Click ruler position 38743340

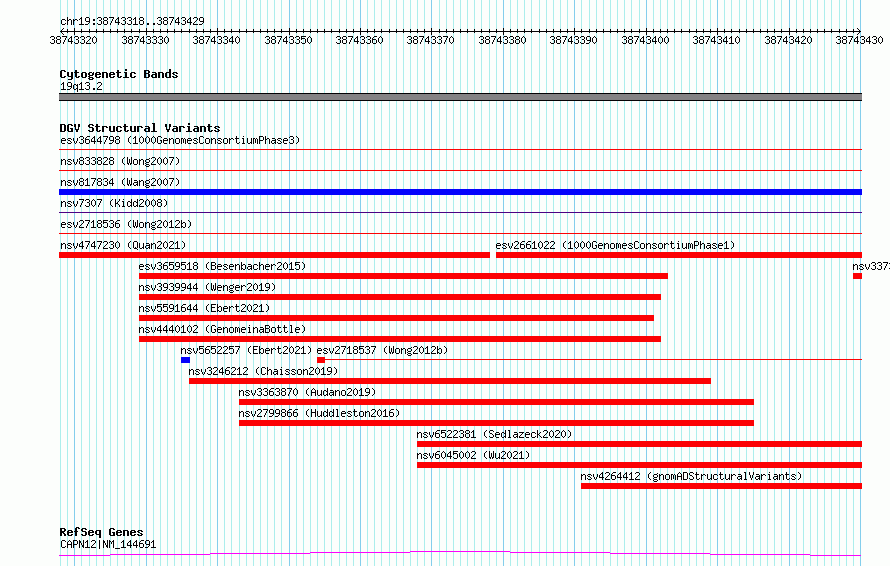tap(216, 40)
